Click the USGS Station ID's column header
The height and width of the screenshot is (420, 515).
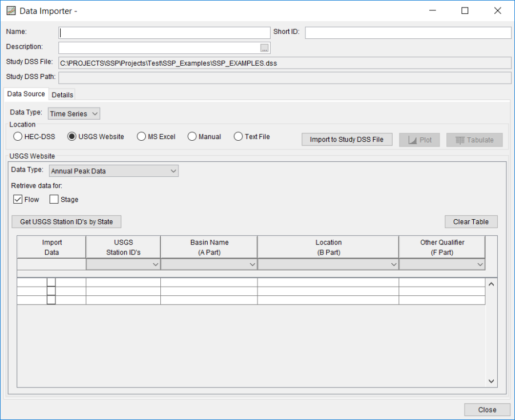(x=123, y=247)
